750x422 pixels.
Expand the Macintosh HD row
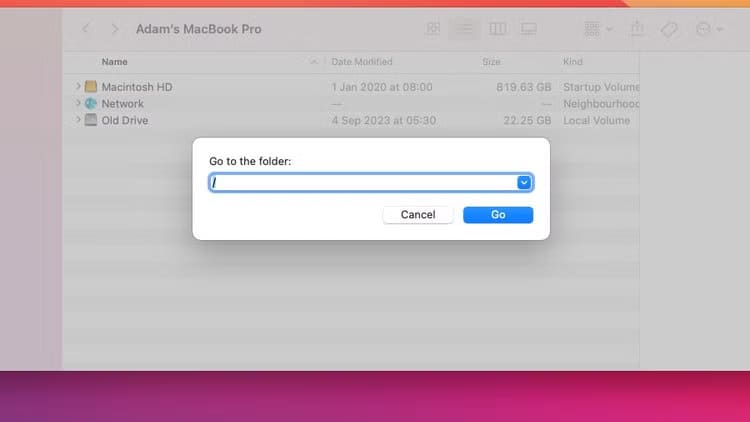[78, 87]
